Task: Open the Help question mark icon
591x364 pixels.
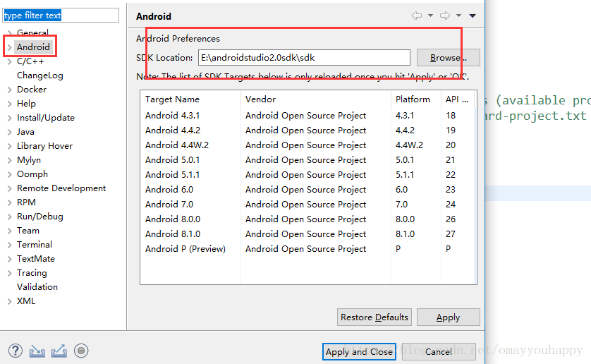Action: click(x=15, y=351)
